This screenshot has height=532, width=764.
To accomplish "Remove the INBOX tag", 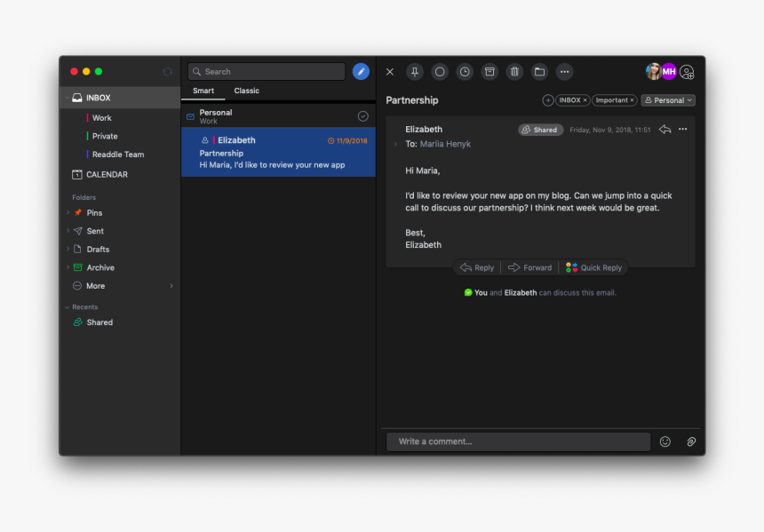I will [x=585, y=100].
